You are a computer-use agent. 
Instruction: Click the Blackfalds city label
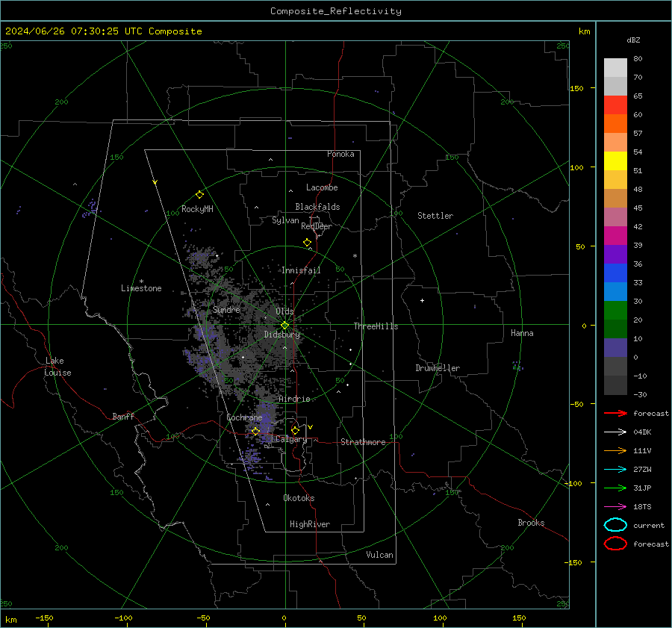[x=317, y=207]
